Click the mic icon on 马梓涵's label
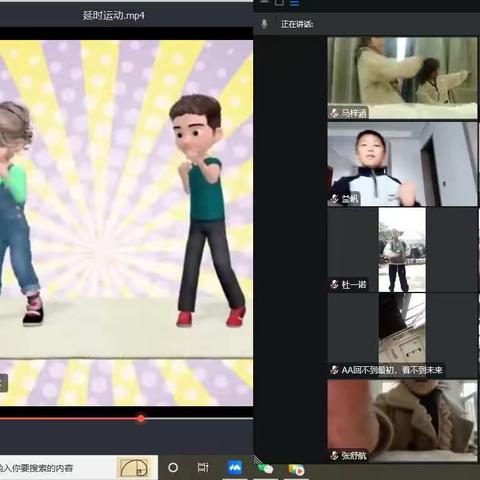 click(x=334, y=113)
